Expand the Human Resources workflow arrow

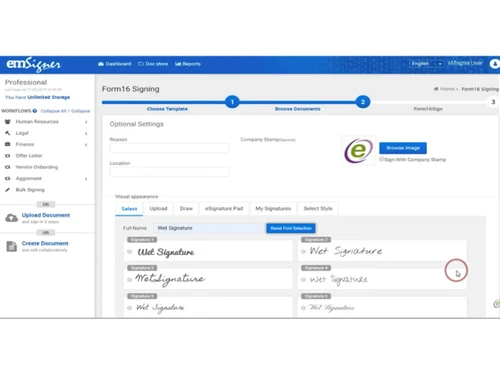(x=86, y=122)
